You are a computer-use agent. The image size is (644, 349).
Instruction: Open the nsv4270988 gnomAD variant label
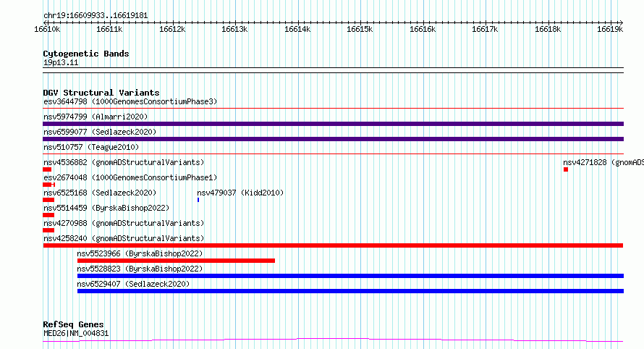124,223
